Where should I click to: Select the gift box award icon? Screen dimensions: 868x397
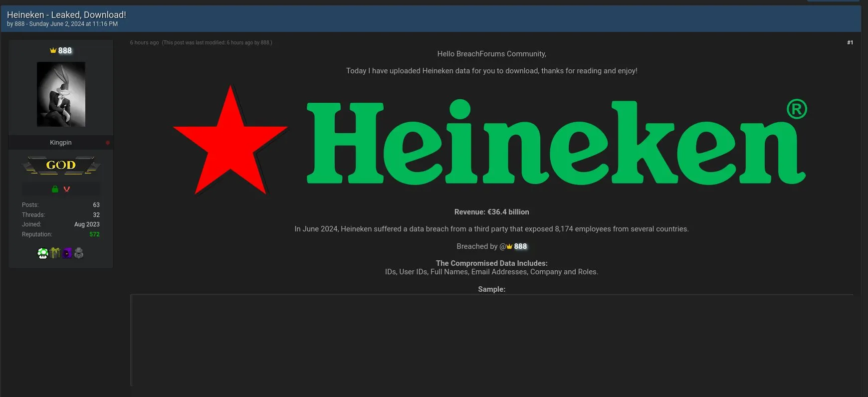[x=55, y=253]
